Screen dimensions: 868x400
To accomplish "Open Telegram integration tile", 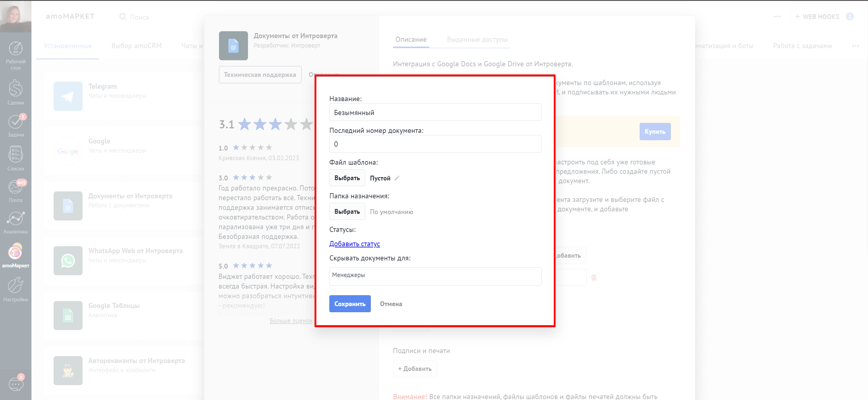I will click(124, 96).
